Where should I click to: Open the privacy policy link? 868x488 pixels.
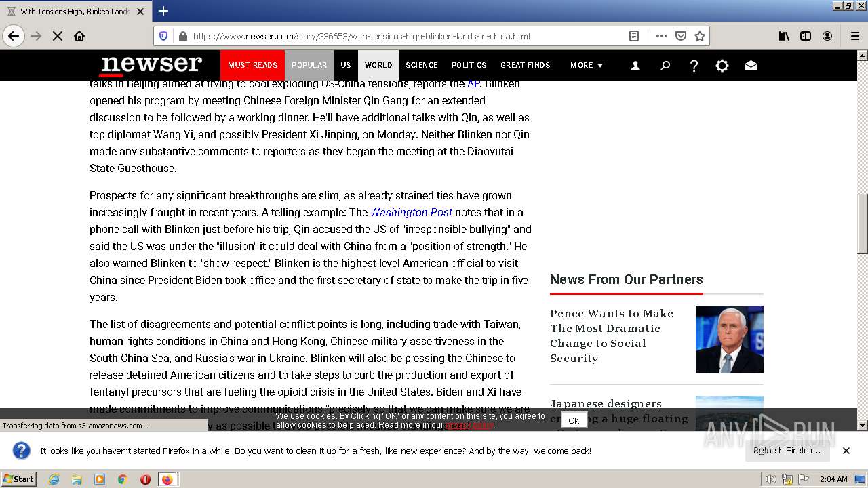point(470,425)
